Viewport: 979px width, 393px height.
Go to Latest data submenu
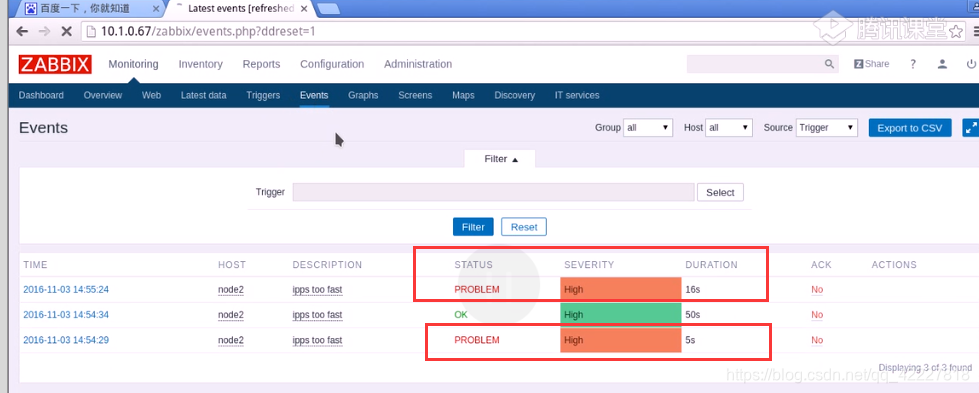tap(204, 95)
